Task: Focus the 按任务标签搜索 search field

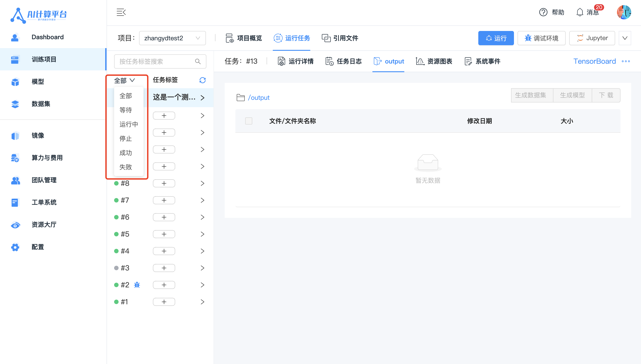Action: click(x=160, y=61)
